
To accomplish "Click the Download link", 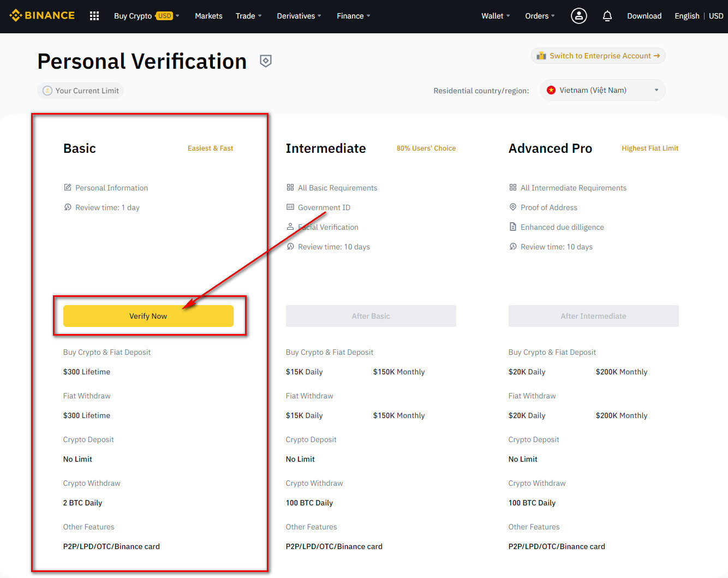I will click(644, 16).
